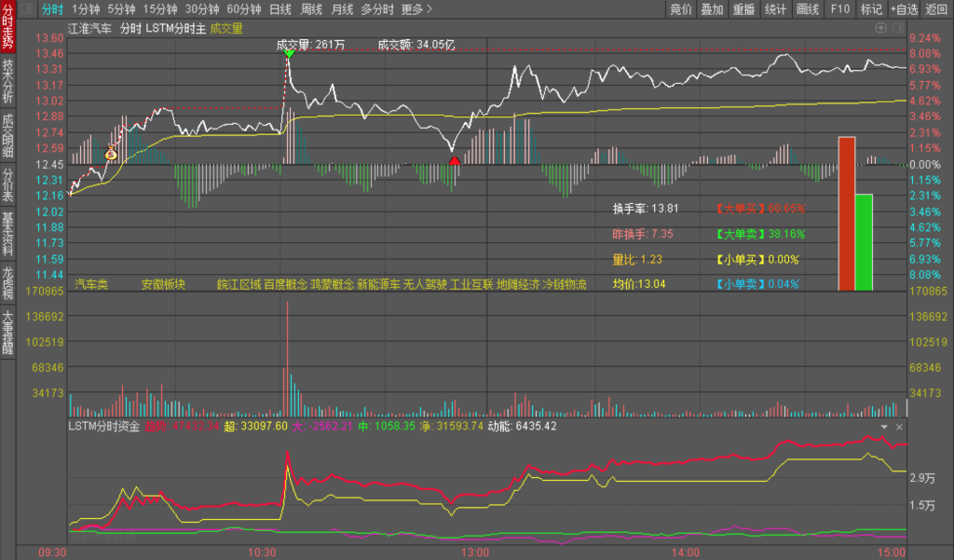Add stock via +自选 button
Image resolution: width=954 pixels, height=560 pixels.
click(x=903, y=9)
